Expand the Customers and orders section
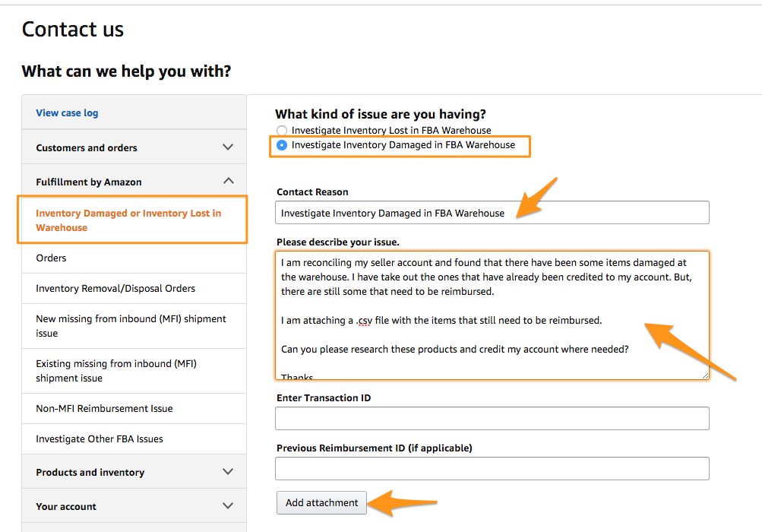The image size is (762, 532). [x=227, y=147]
